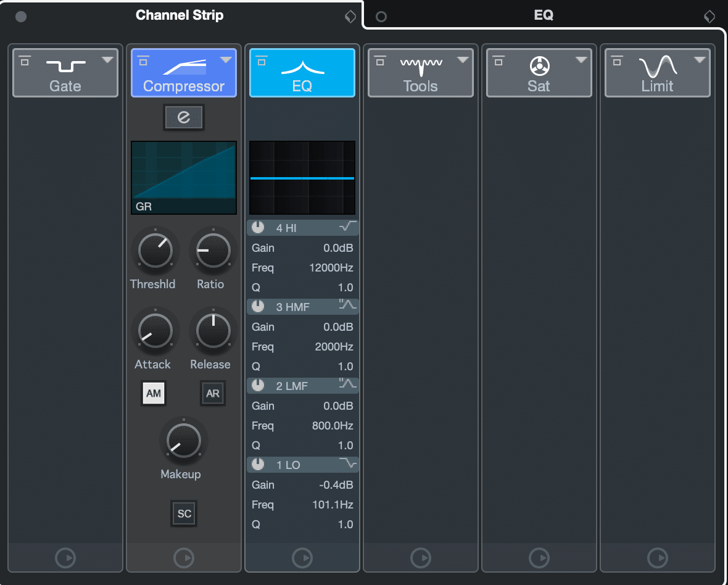Click 3 HMF Q value 1.0

click(x=345, y=367)
